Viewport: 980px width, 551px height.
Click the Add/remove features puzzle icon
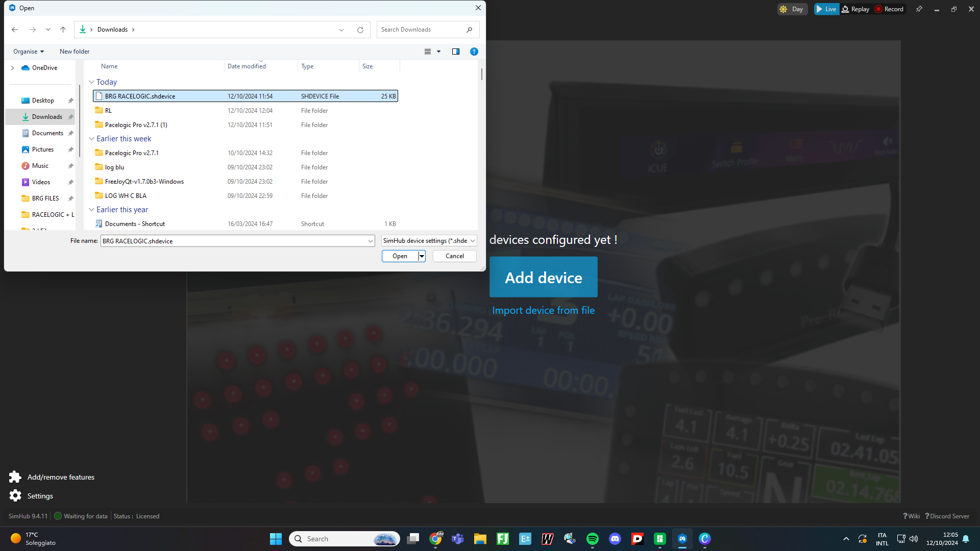coord(15,477)
